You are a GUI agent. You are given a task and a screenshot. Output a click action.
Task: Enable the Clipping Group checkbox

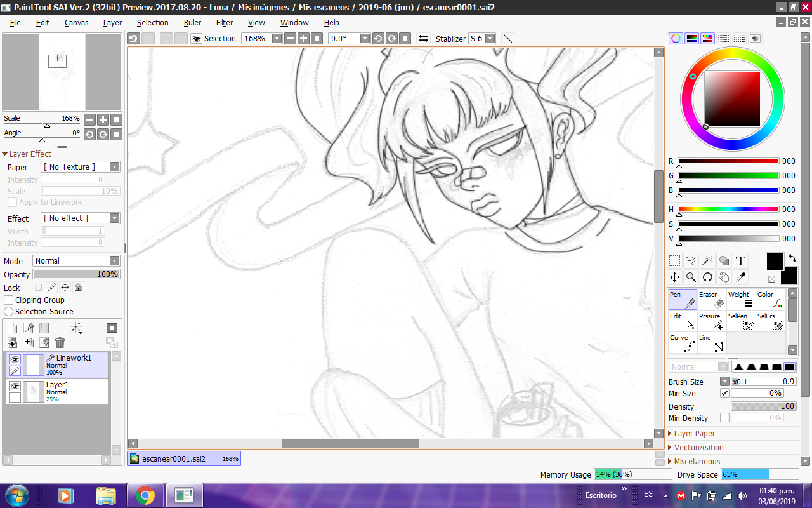coord(9,300)
